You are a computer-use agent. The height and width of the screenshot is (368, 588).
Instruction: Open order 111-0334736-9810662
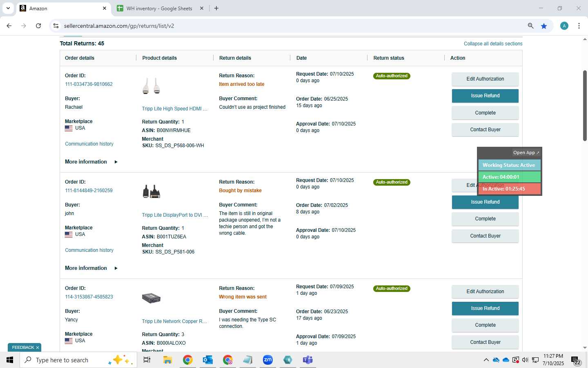point(89,84)
